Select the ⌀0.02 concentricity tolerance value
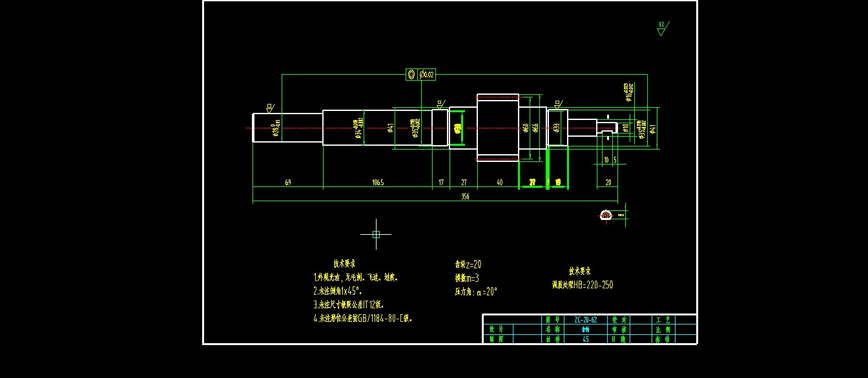Viewport: 868px width, 378px height. (x=428, y=75)
